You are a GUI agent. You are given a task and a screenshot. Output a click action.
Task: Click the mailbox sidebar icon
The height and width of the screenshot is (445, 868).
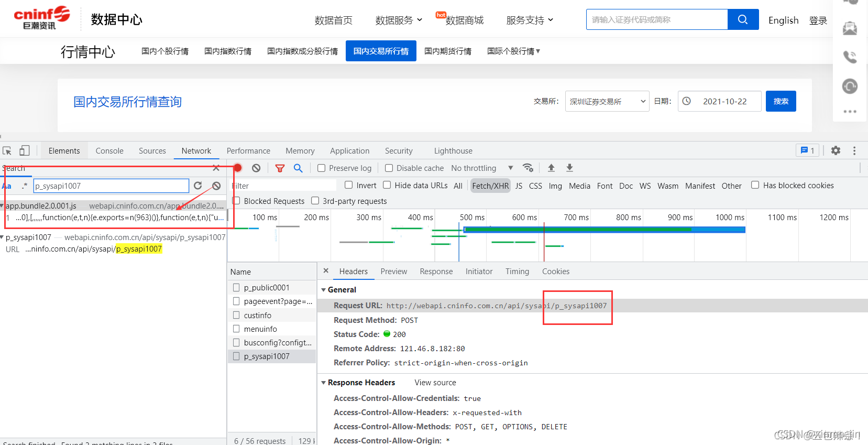[850, 28]
